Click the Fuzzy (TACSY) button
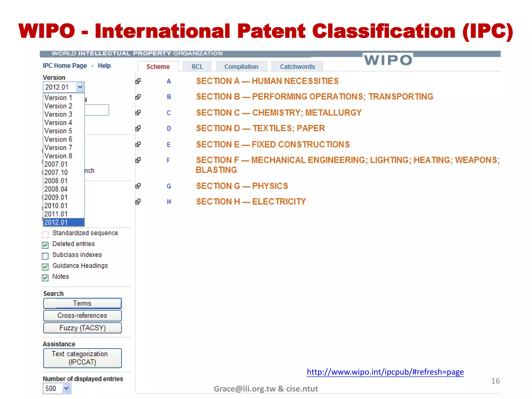 [x=82, y=328]
